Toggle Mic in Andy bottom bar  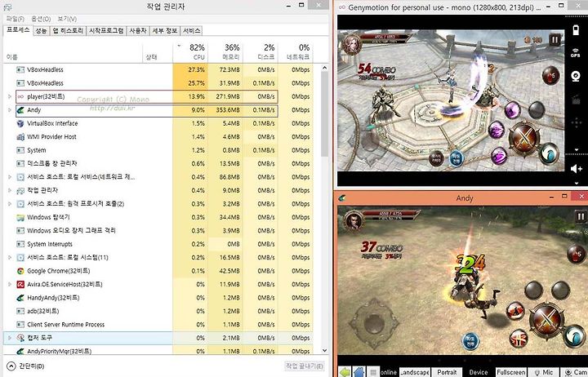click(543, 372)
